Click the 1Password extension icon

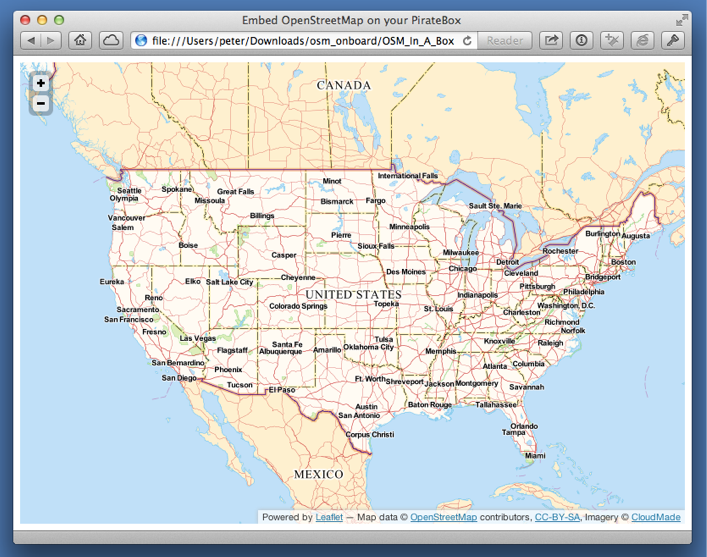click(x=582, y=40)
